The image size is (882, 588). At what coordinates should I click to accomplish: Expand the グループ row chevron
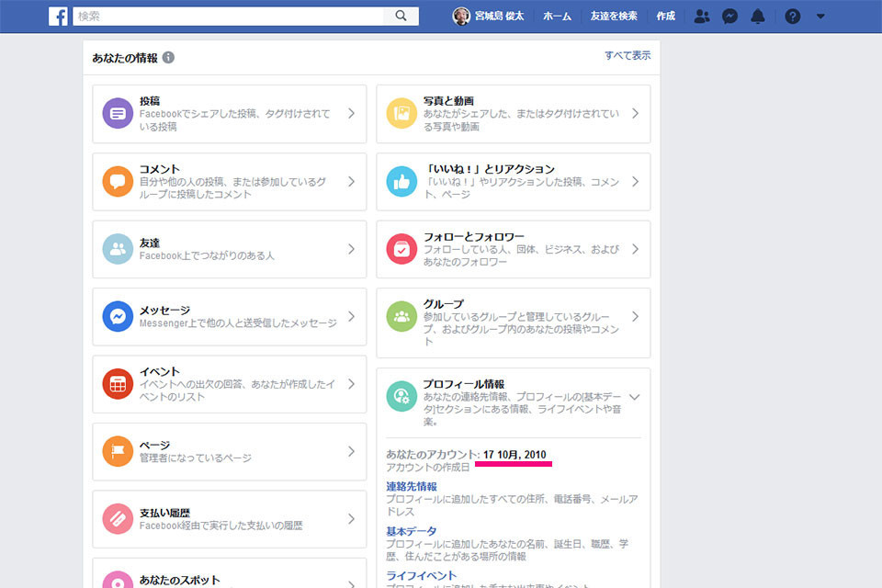635,316
